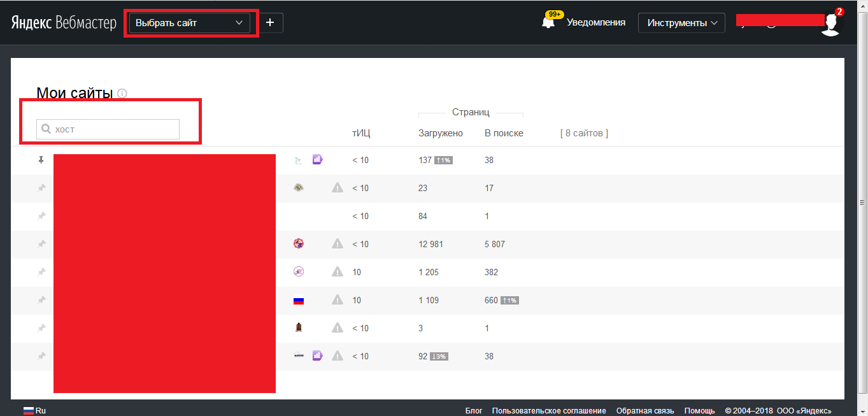Click the 12 981 loaded pages value
Screen dimensions: 868x416
coord(431,244)
